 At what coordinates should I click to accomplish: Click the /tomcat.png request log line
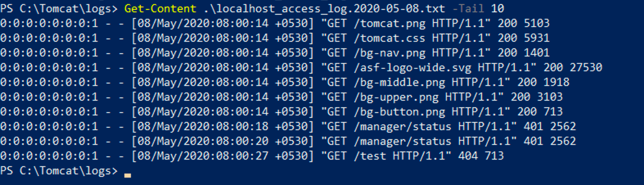click(x=275, y=23)
